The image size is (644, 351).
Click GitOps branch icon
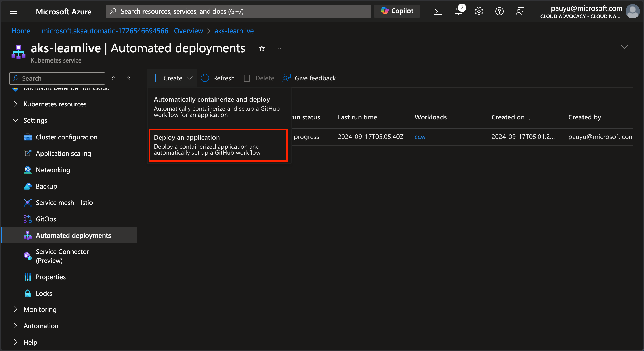(27, 219)
